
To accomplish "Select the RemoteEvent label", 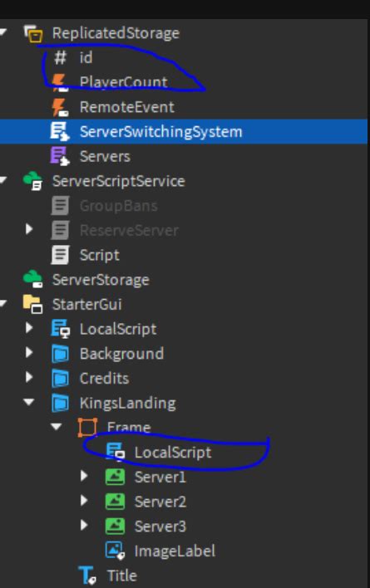I will tap(127, 107).
